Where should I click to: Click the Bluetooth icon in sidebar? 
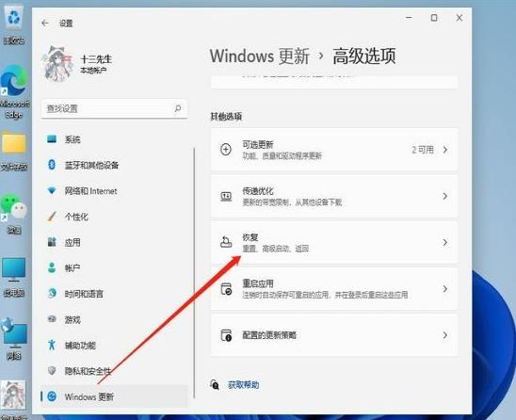(52, 165)
